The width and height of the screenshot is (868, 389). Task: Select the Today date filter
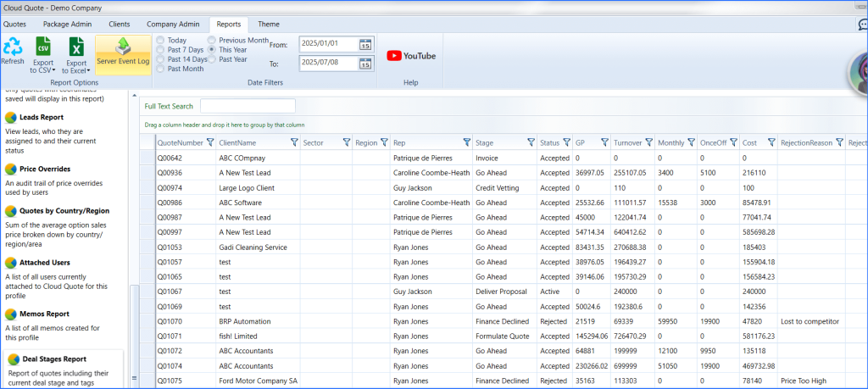pyautogui.click(x=161, y=41)
